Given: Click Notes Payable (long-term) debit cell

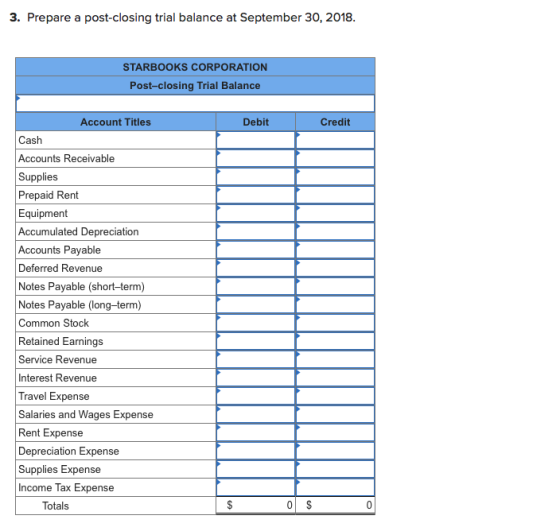Looking at the screenshot, I should 255,305.
